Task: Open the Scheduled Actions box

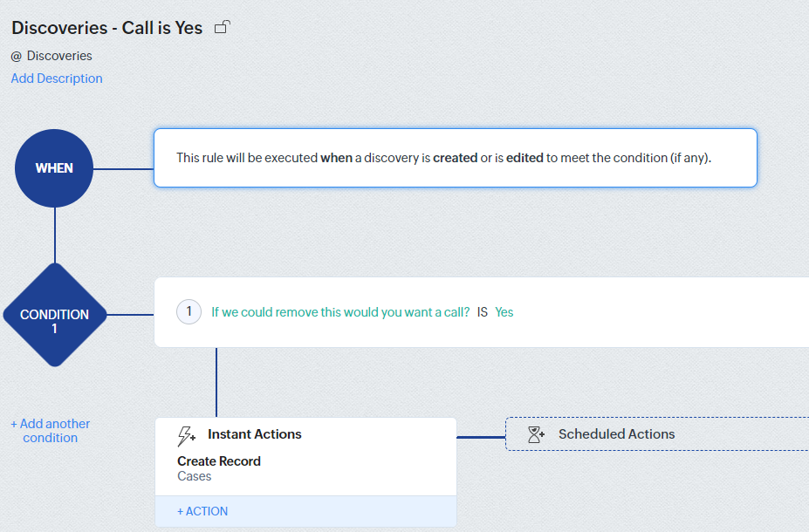Action: [656, 433]
